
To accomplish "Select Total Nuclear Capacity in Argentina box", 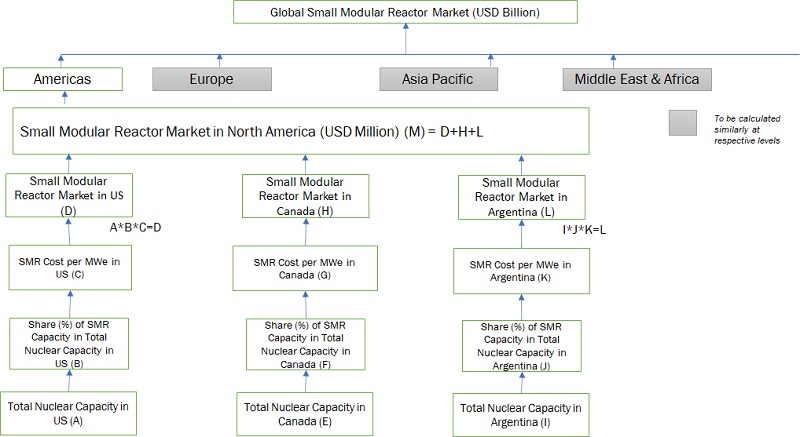I will [x=521, y=413].
